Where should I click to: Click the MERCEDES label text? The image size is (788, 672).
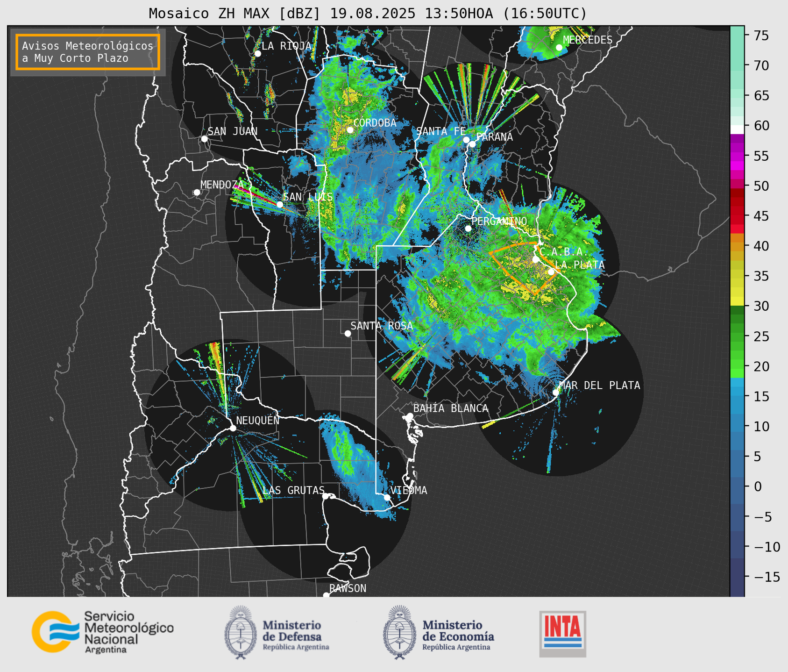coord(588,40)
